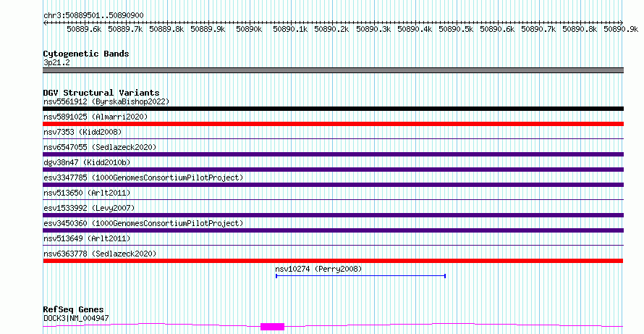The height and width of the screenshot is (334, 644).
Task: Click nsv6547055 (Sedlazeck2020) variant label
Action: pos(100,147)
